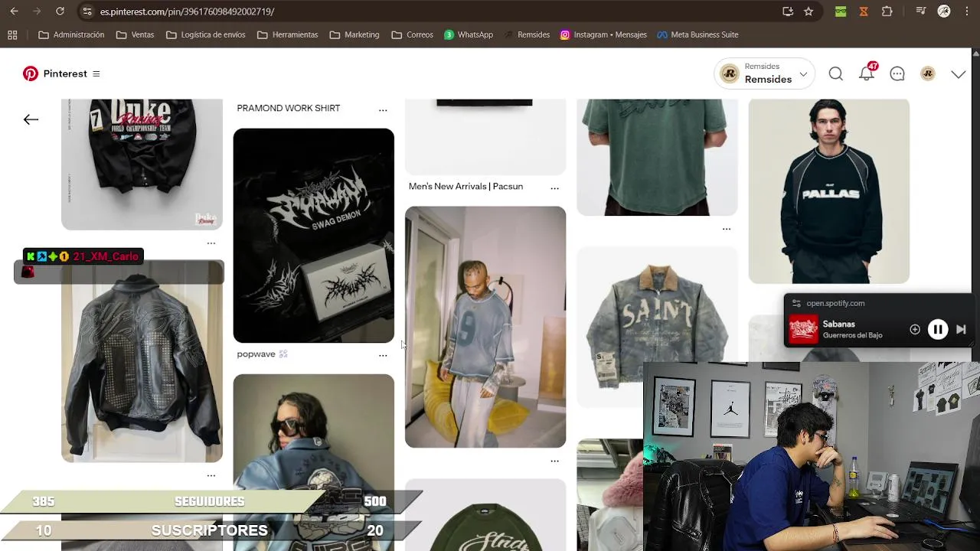The width and height of the screenshot is (980, 551).
Task: Open Pinterest search magnifier
Action: tap(836, 73)
